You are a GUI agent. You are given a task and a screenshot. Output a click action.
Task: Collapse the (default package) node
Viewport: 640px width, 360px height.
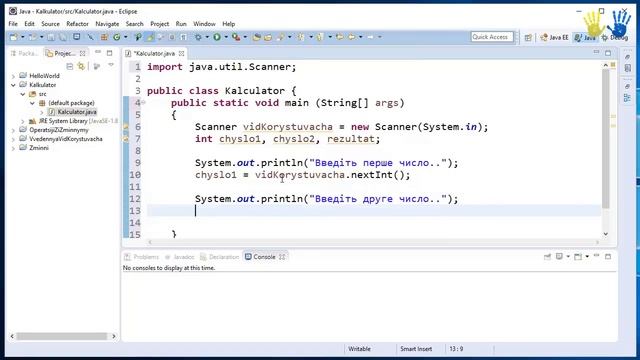pyautogui.click(x=32, y=103)
